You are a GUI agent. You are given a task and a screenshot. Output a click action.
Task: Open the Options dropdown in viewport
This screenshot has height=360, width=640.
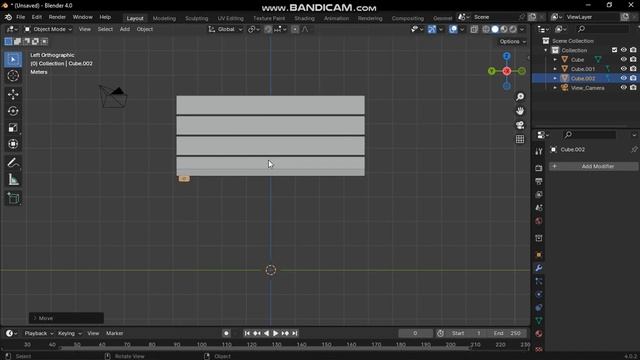pyautogui.click(x=513, y=42)
